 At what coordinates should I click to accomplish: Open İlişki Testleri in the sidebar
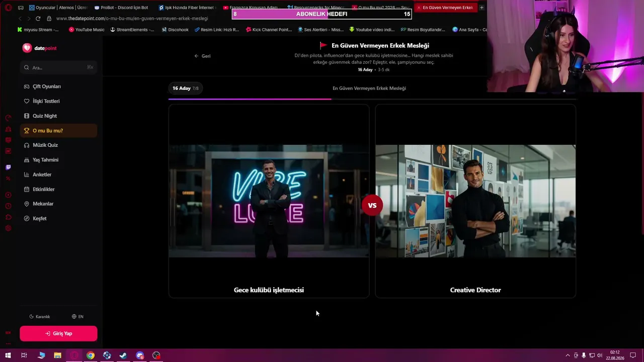58,101
